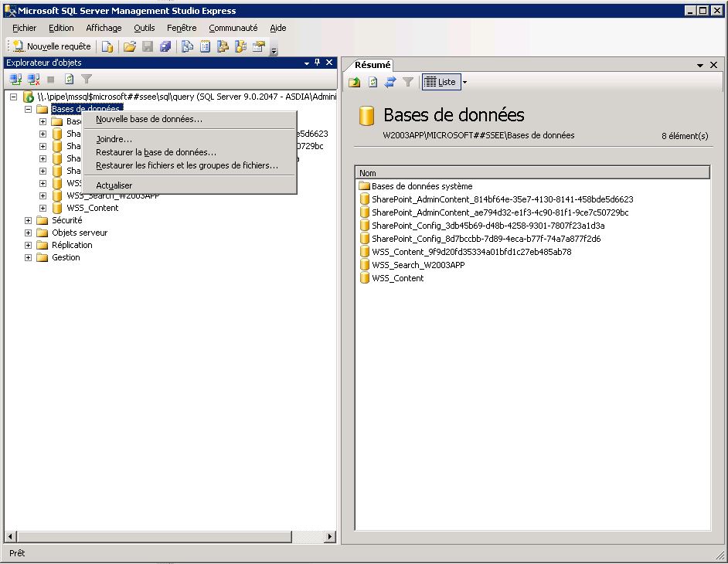Select SharePoint_Config_3db45b69… in the list

pyautogui.click(x=488, y=226)
